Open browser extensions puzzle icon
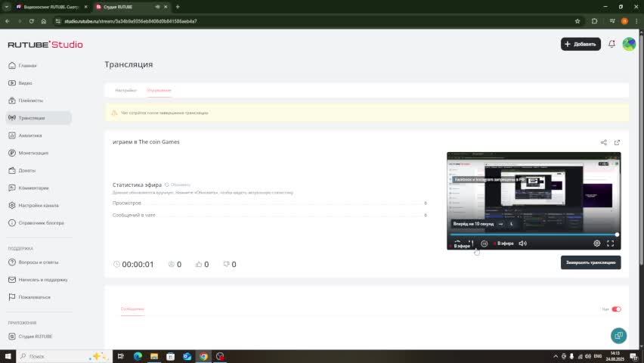This screenshot has height=363, width=644. point(594,21)
